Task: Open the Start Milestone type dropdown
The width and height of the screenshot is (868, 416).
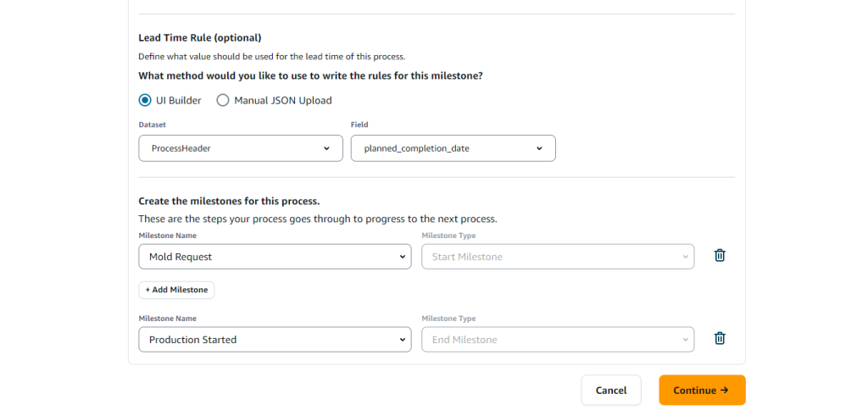Action: (557, 257)
